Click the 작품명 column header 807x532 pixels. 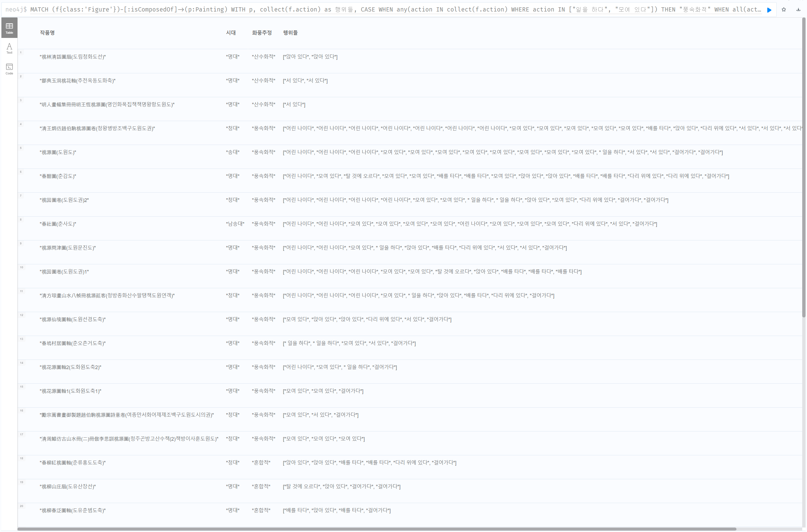pyautogui.click(x=47, y=33)
